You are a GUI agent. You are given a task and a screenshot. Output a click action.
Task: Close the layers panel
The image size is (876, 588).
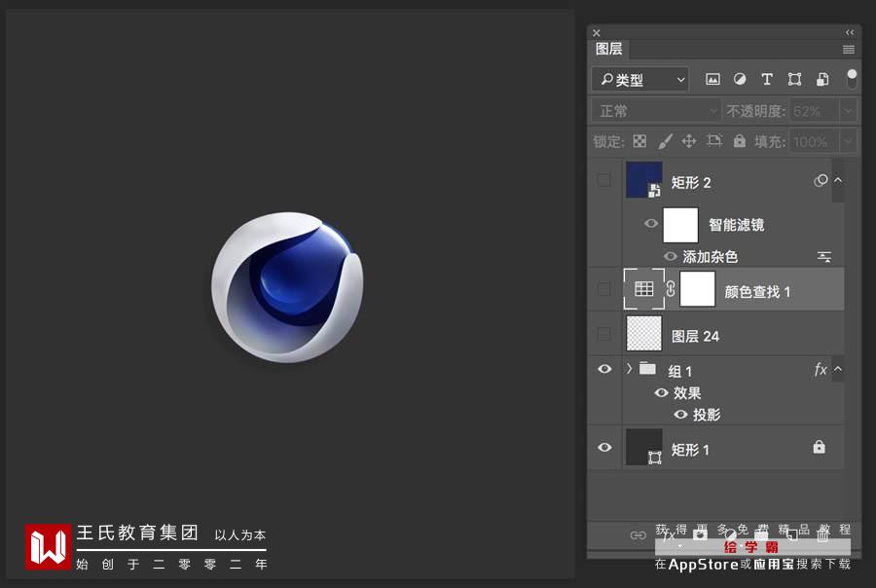click(x=596, y=33)
